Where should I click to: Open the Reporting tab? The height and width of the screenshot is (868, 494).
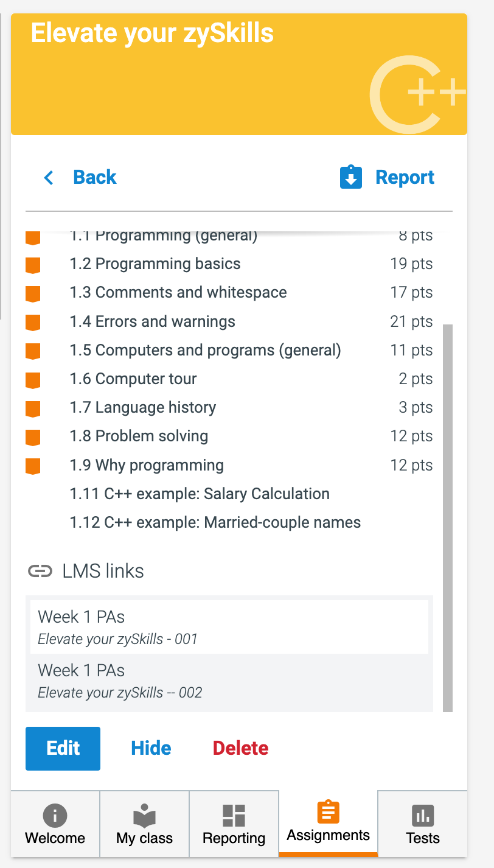coord(234,824)
